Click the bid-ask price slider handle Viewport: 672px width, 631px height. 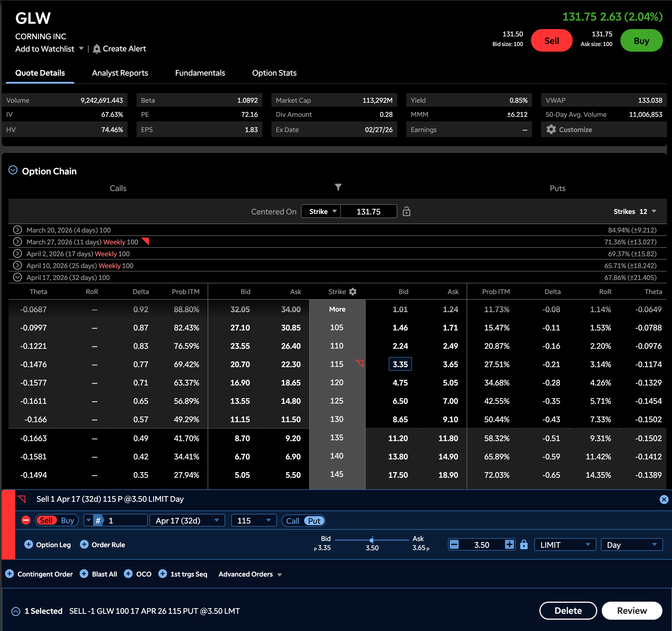click(x=372, y=540)
